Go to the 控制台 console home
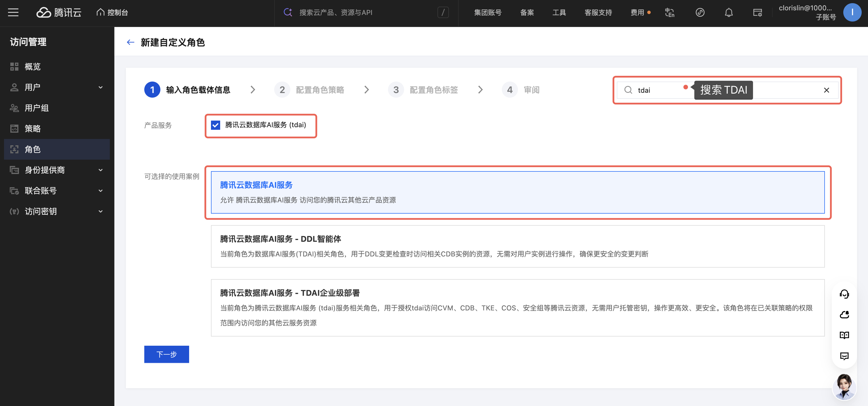 112,12
